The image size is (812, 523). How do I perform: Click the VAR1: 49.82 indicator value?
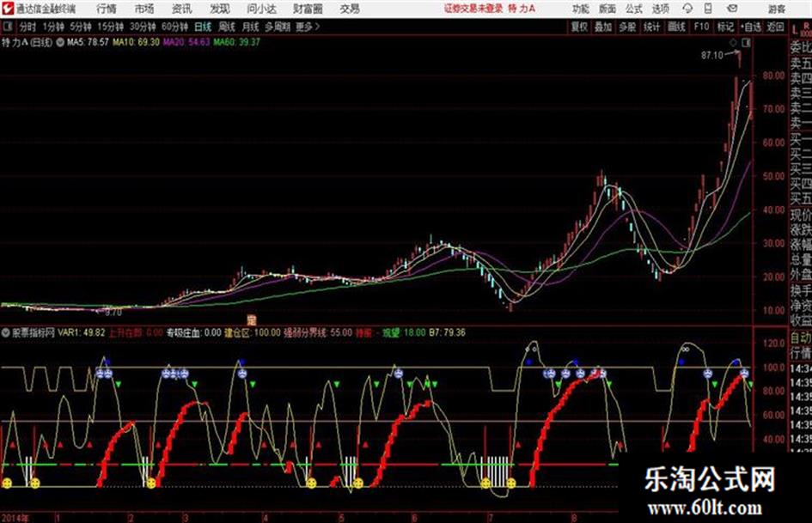coord(82,333)
